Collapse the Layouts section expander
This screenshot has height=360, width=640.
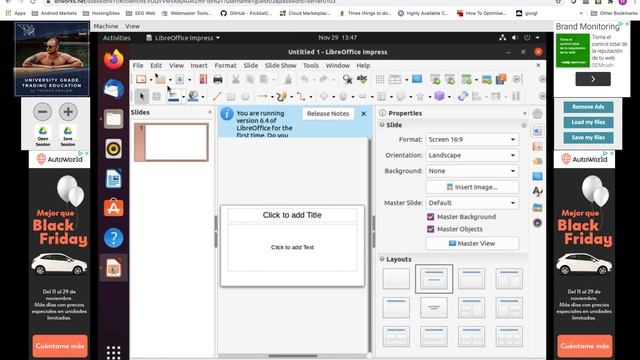tap(382, 259)
